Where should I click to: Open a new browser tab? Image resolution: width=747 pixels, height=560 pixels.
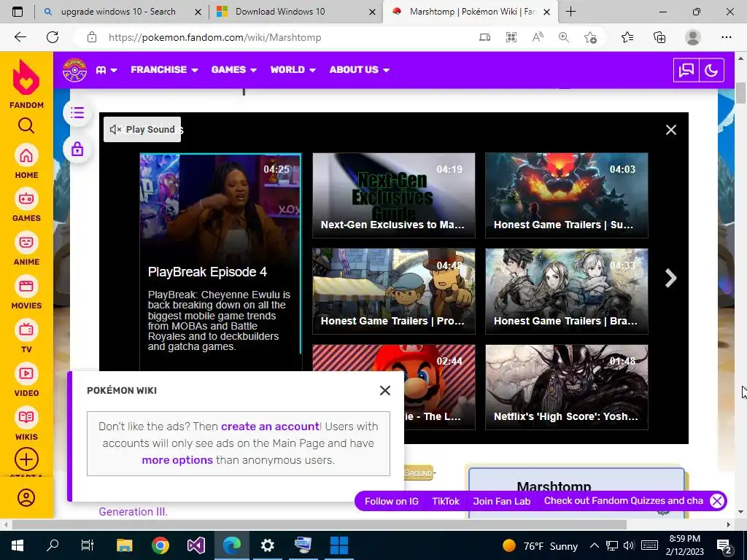pyautogui.click(x=570, y=12)
